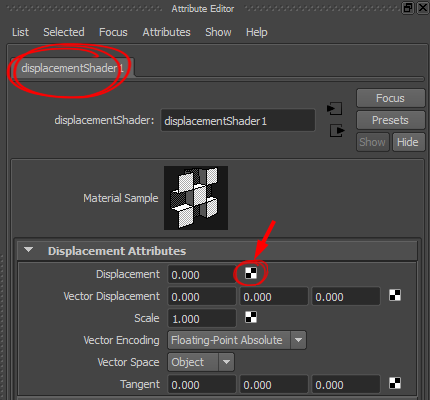Open the Help menu
This screenshot has height=400, width=430.
point(257,32)
